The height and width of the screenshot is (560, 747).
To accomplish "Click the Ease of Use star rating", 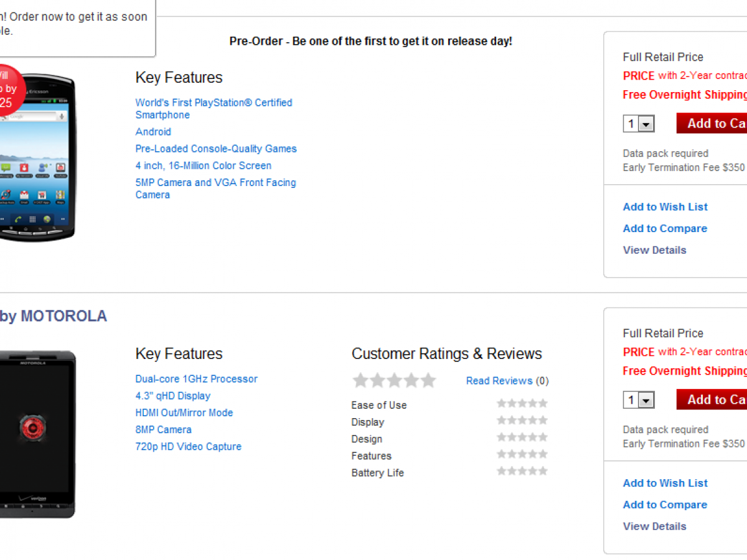I will click(522, 404).
